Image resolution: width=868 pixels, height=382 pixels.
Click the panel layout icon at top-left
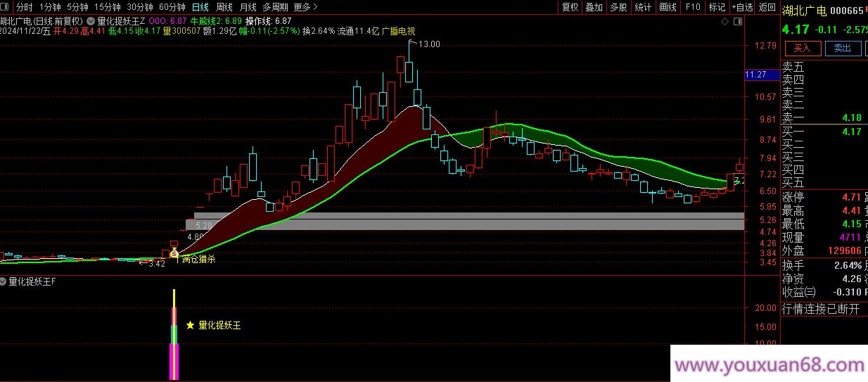pyautogui.click(x=6, y=7)
